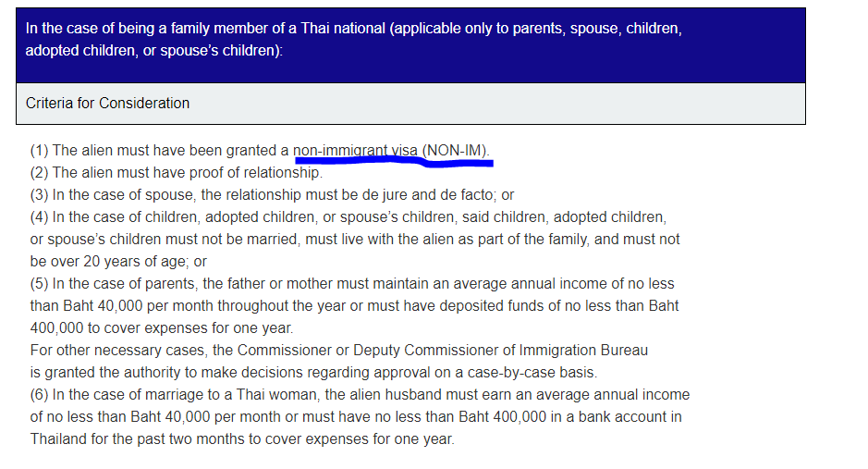Click the underlined "non-immigrant visa" text

pos(356,150)
